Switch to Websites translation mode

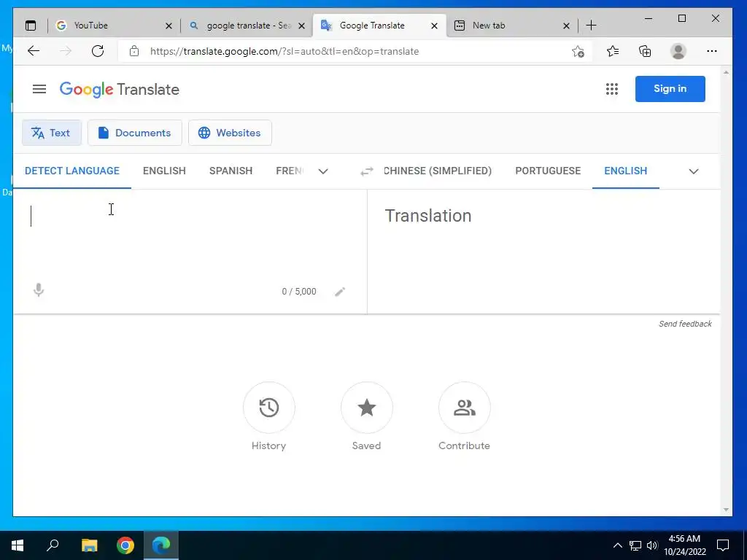(230, 133)
